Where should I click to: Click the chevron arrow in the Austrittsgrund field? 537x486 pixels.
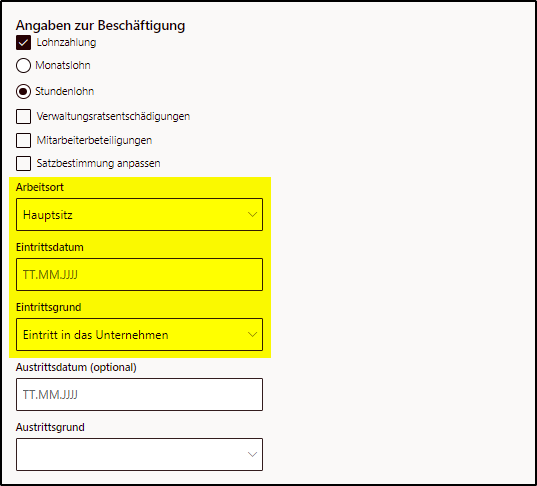pos(252,454)
